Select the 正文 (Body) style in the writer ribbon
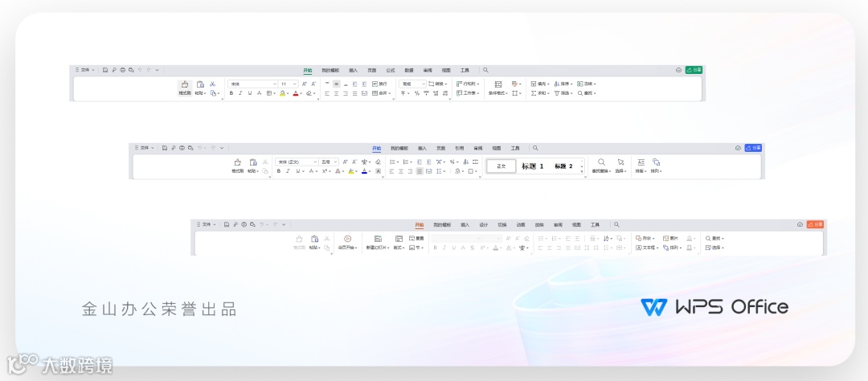868x381 pixels. 501,166
